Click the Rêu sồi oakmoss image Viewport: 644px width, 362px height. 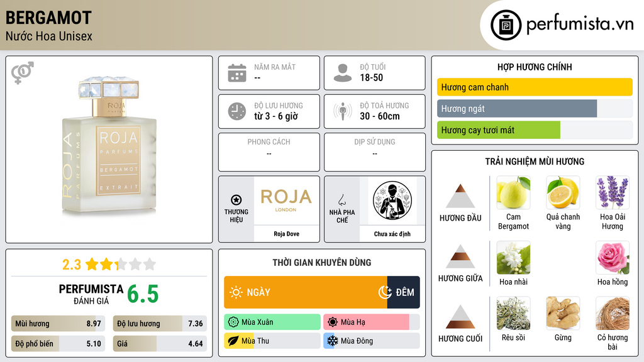pos(513,313)
